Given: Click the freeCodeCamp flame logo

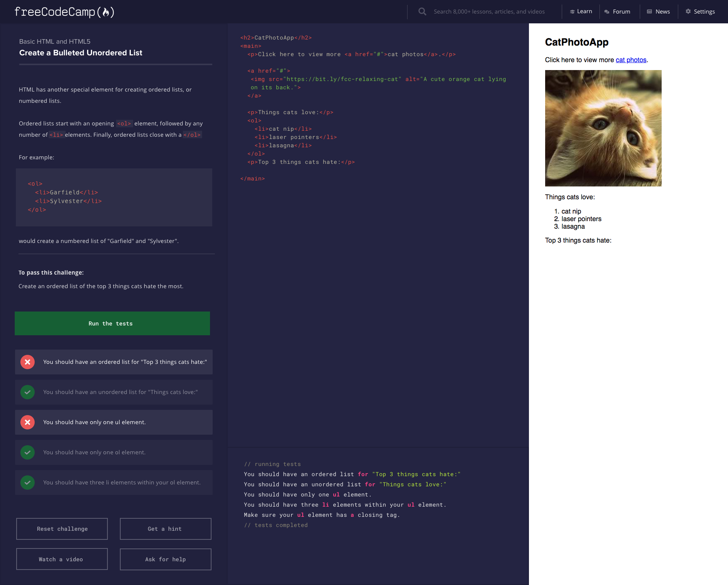Looking at the screenshot, I should click(106, 12).
